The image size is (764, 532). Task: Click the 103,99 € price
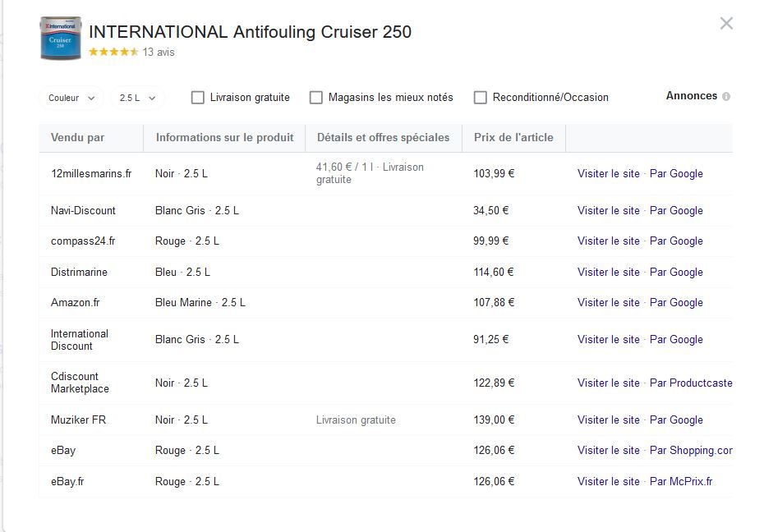click(494, 174)
